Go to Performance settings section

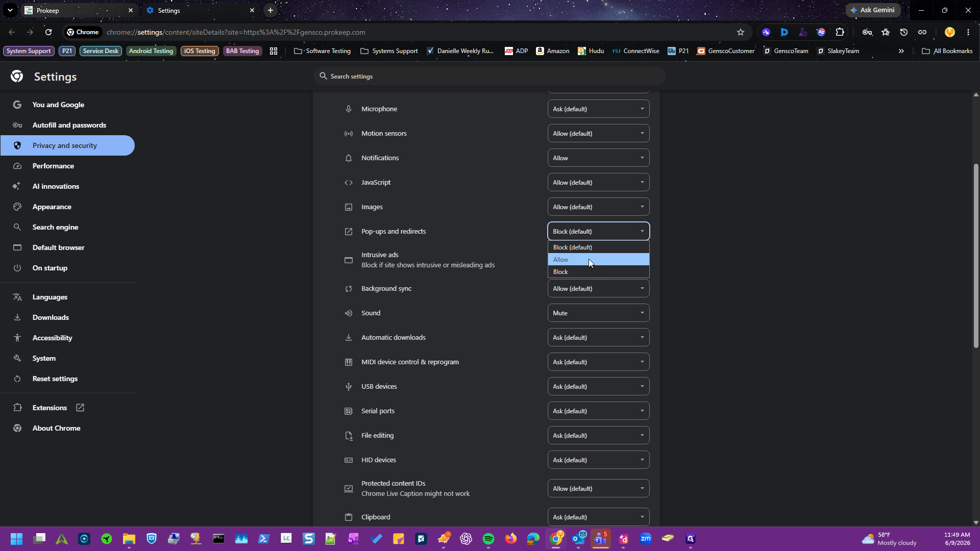click(x=67, y=166)
